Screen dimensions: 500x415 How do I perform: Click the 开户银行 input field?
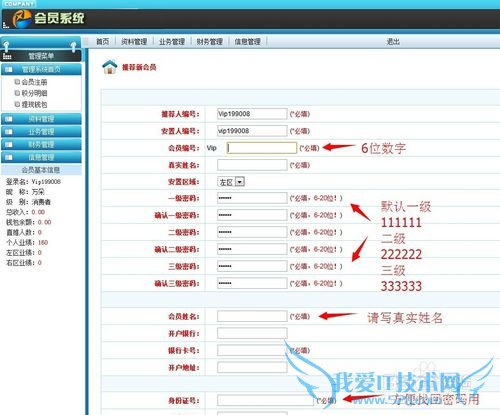click(x=252, y=333)
